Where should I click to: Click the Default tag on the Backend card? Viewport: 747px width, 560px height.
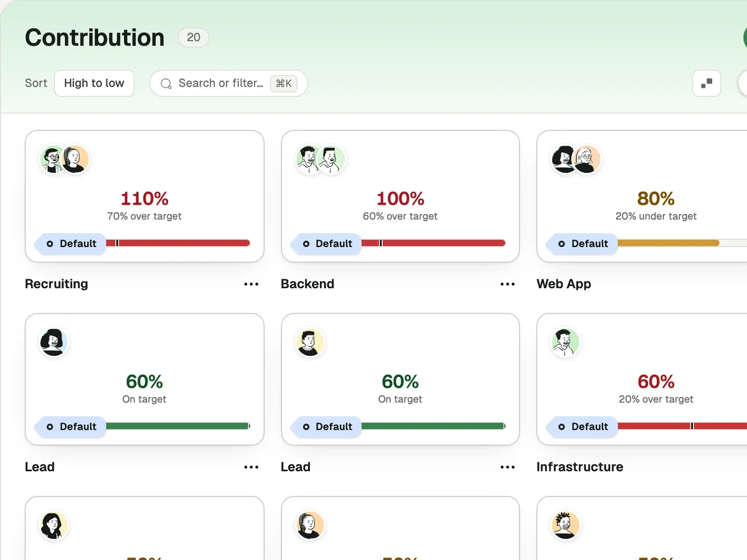point(326,243)
